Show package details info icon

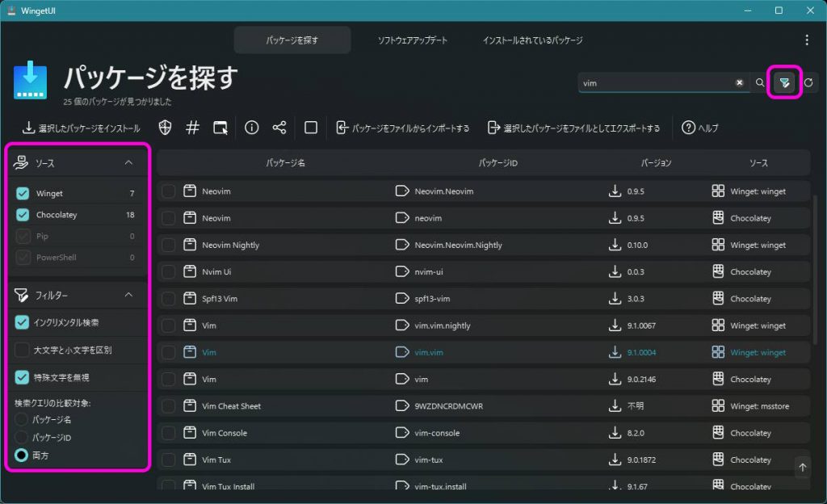tap(252, 128)
